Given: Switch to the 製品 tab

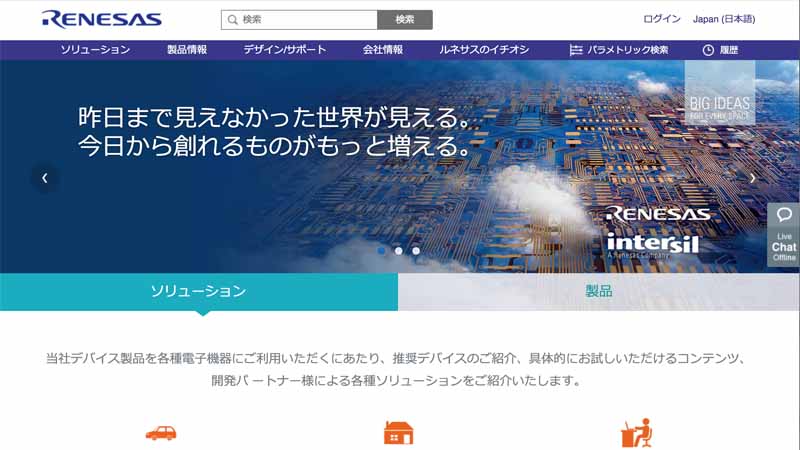Looking at the screenshot, I should point(599,291).
